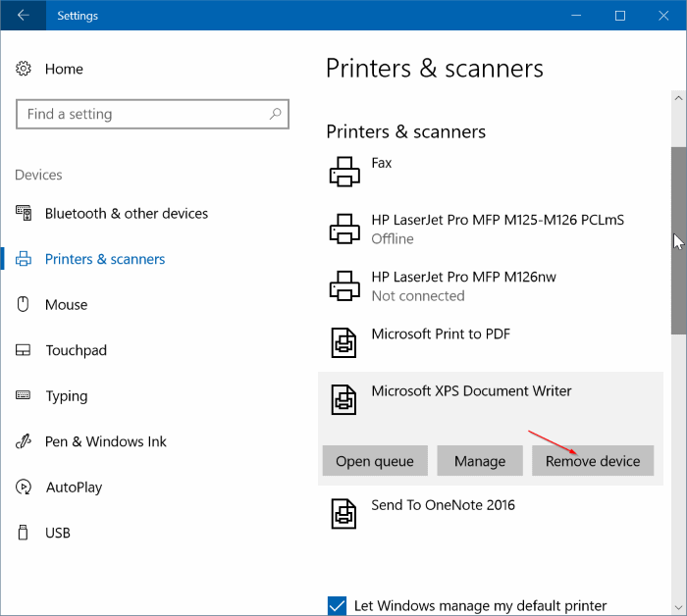The height and width of the screenshot is (616, 687).
Task: Click the USB sidebar icon
Action: click(x=23, y=533)
